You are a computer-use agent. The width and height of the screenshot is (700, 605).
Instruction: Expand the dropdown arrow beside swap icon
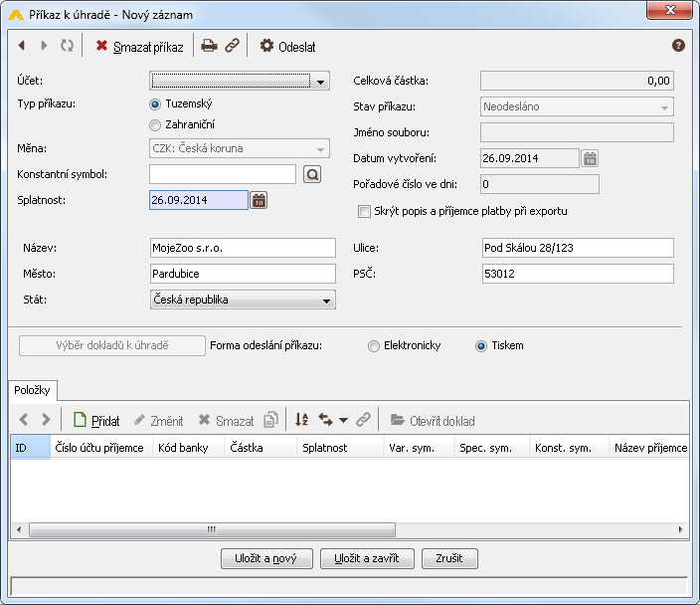pos(343,421)
